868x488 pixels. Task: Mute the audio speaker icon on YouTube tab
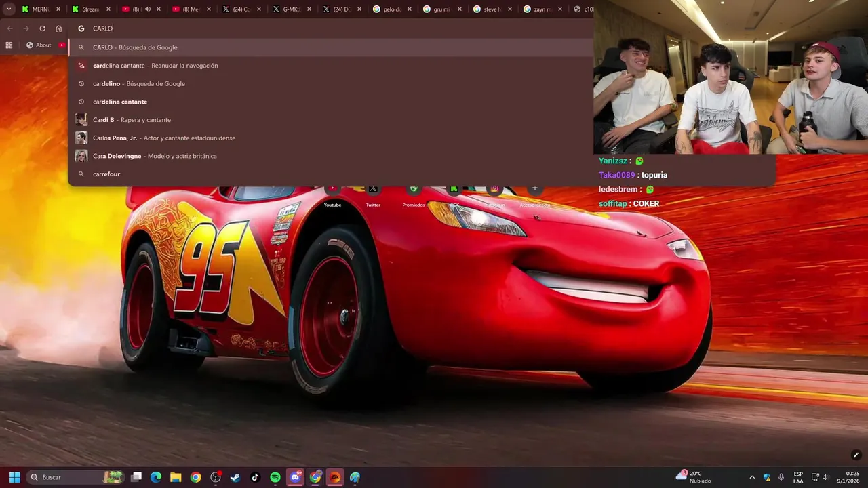coord(147,9)
